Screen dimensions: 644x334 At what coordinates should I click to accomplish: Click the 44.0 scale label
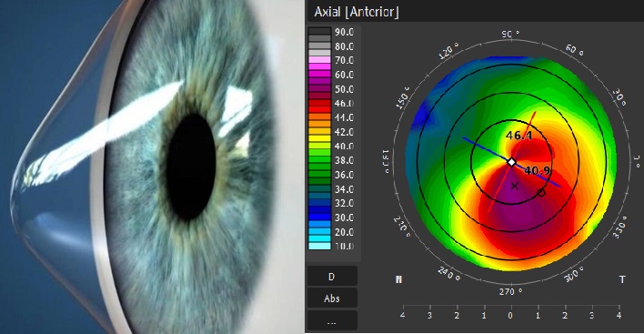(344, 117)
